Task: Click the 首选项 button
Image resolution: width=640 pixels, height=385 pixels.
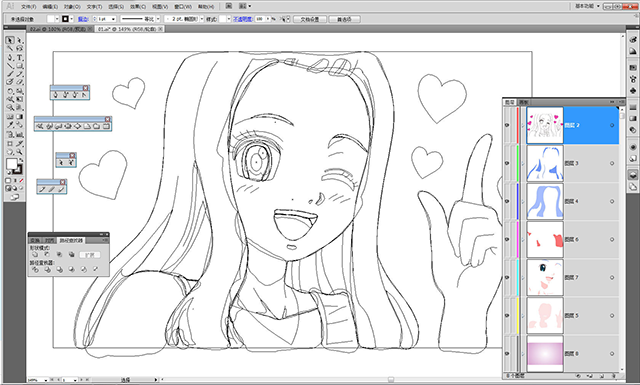Action: [x=344, y=19]
